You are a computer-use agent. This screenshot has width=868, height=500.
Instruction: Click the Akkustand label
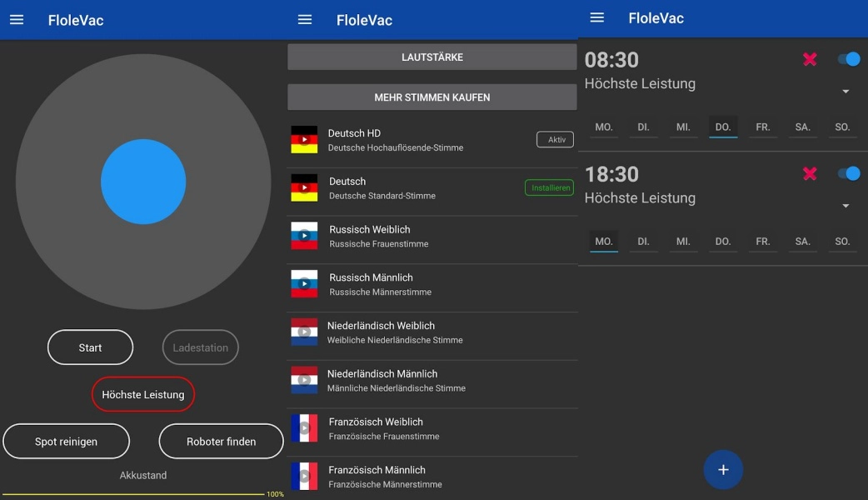click(142, 475)
